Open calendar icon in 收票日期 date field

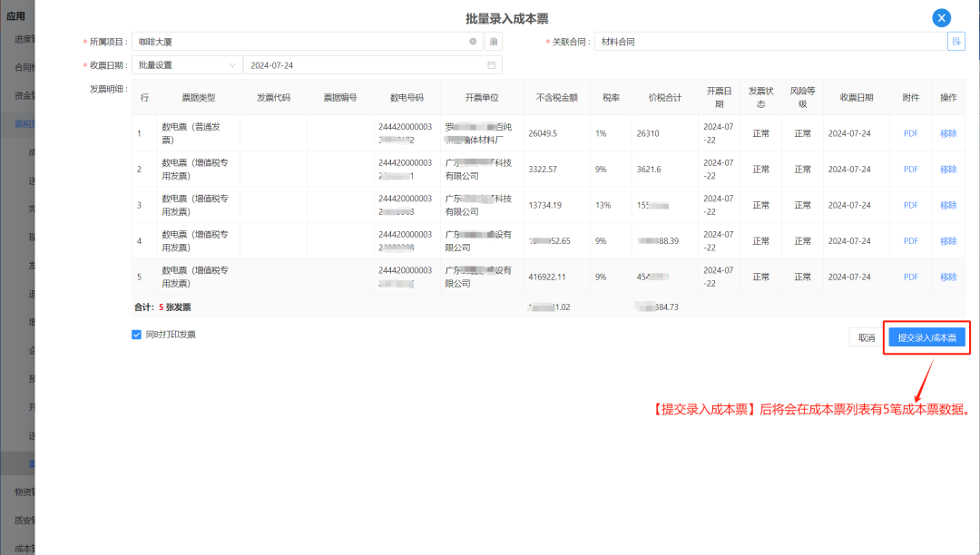(491, 65)
